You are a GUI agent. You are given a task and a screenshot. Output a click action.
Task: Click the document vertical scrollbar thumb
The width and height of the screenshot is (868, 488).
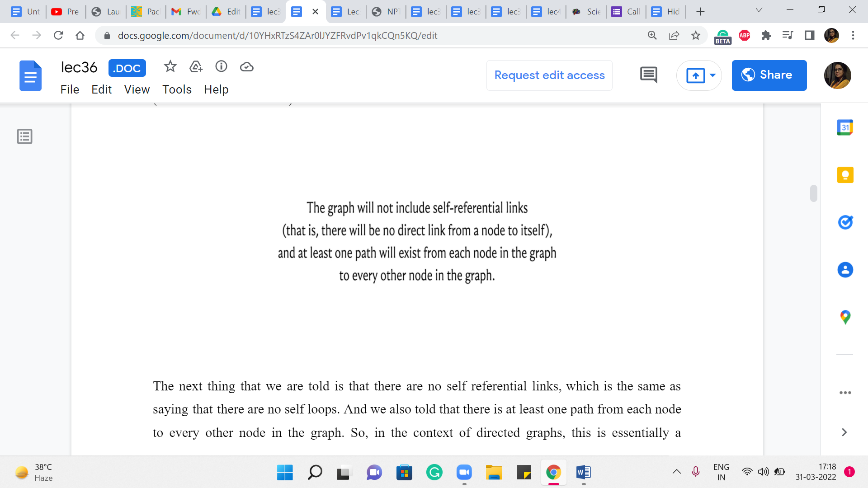[x=813, y=193]
